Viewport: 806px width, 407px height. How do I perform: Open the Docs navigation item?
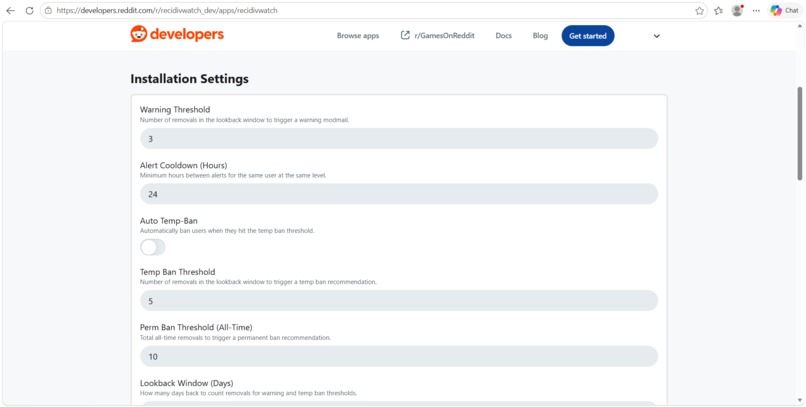click(503, 36)
